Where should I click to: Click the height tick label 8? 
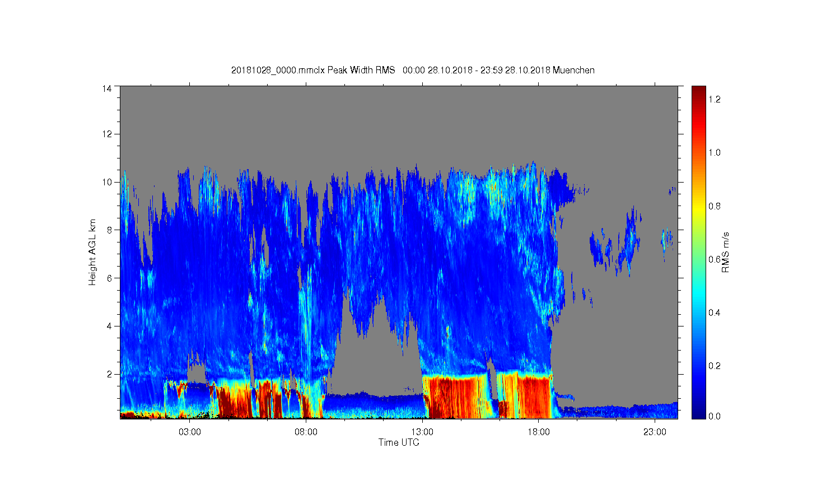[x=110, y=230]
